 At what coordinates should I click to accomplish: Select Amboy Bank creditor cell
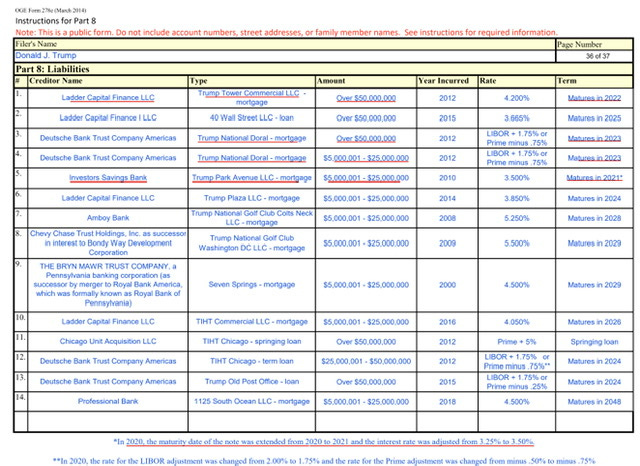point(108,218)
